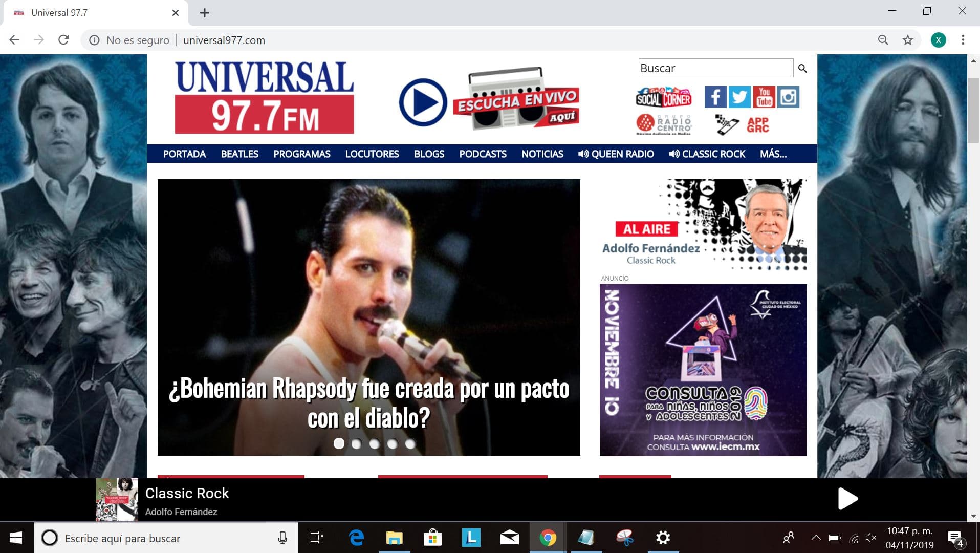Play Classic Rock in bottom player bar
The height and width of the screenshot is (553, 980).
click(x=847, y=499)
